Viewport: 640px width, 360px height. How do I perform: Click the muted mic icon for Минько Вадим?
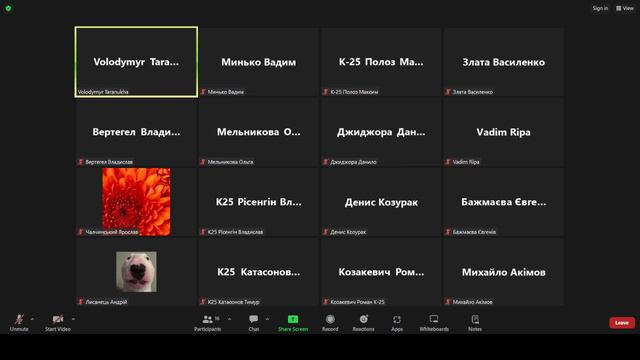[x=203, y=92]
